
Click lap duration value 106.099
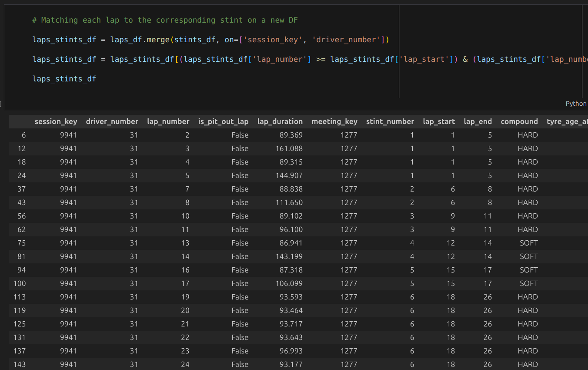tap(289, 283)
